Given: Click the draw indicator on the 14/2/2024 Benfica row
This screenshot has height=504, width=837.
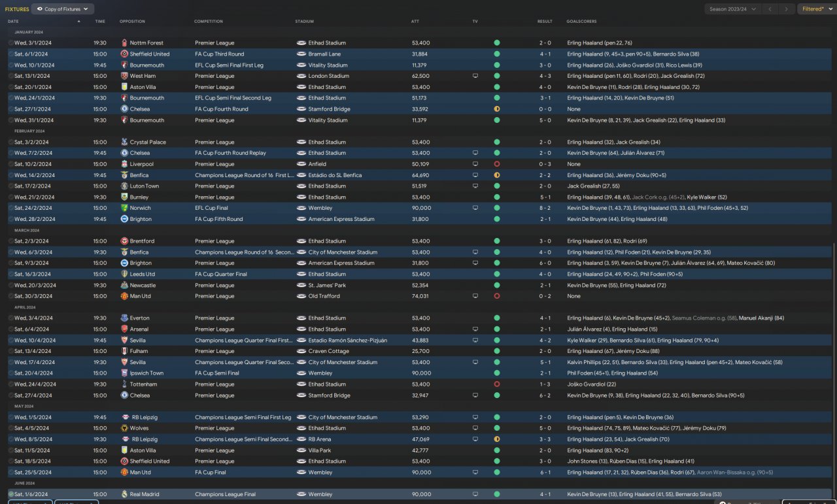Looking at the screenshot, I should 497,175.
